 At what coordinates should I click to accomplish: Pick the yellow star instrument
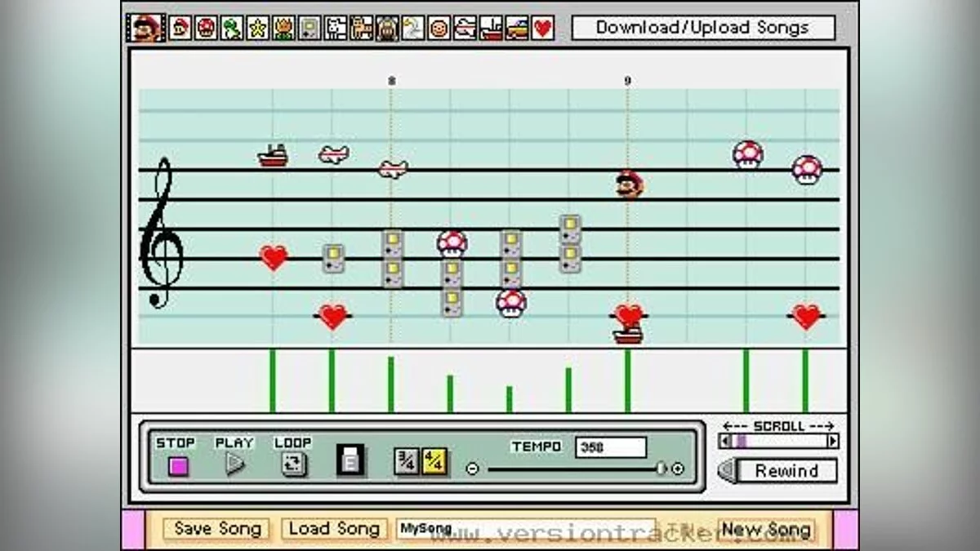click(258, 29)
